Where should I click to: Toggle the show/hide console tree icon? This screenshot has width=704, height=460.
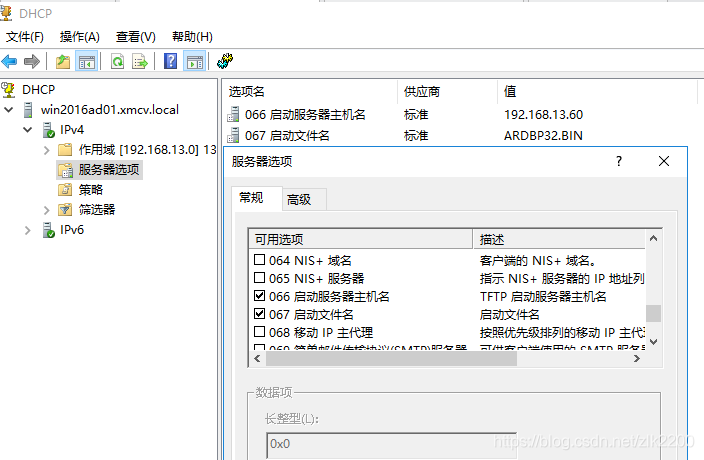(87, 61)
